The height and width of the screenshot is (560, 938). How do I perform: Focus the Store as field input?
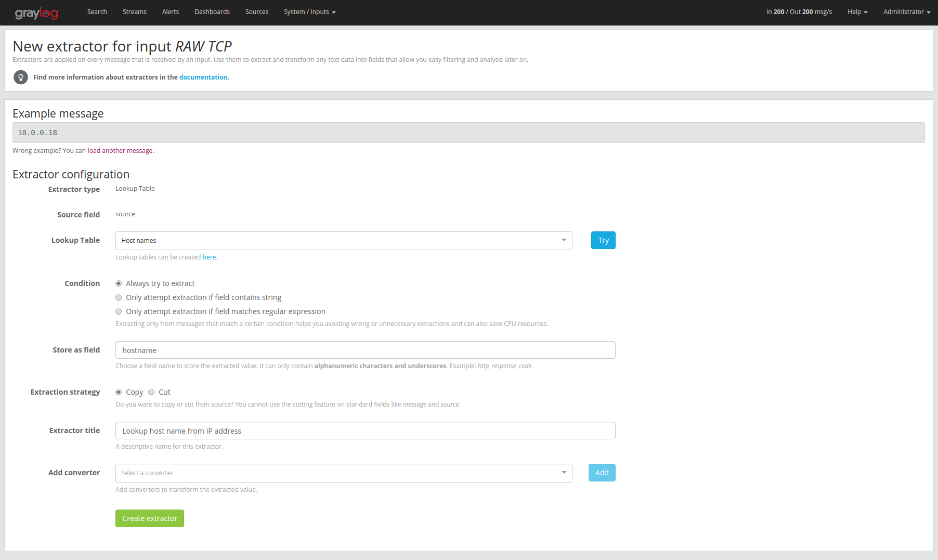click(x=365, y=350)
